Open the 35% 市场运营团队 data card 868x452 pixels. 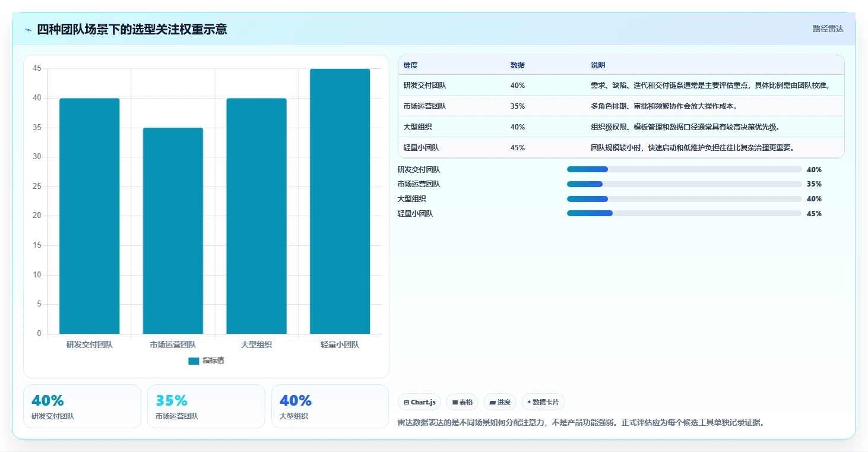[206, 406]
